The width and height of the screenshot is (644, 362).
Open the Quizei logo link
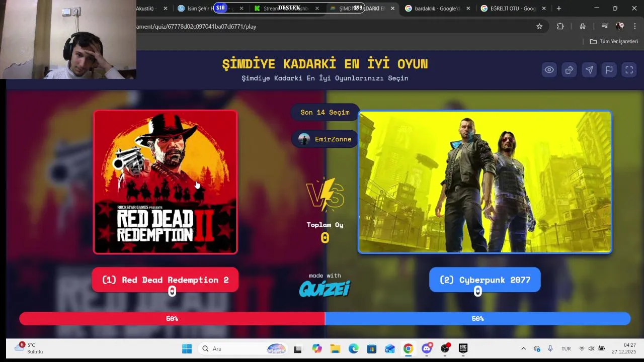point(325,288)
